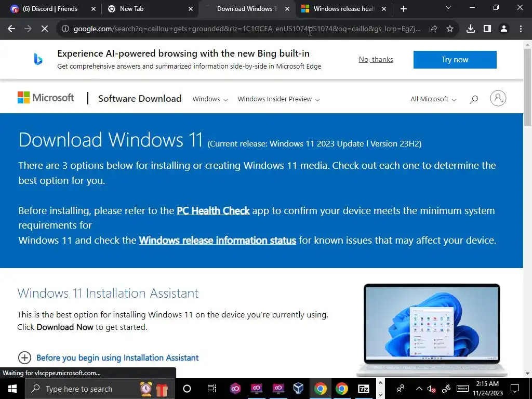Open the second Chrome icon on taskbar
This screenshot has height=399, width=532.
(342, 389)
